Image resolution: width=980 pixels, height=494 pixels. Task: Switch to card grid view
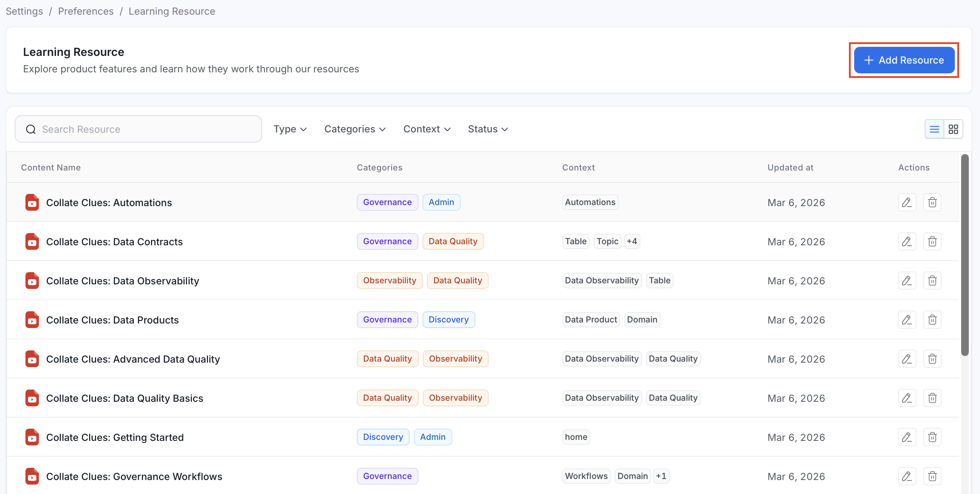tap(953, 129)
